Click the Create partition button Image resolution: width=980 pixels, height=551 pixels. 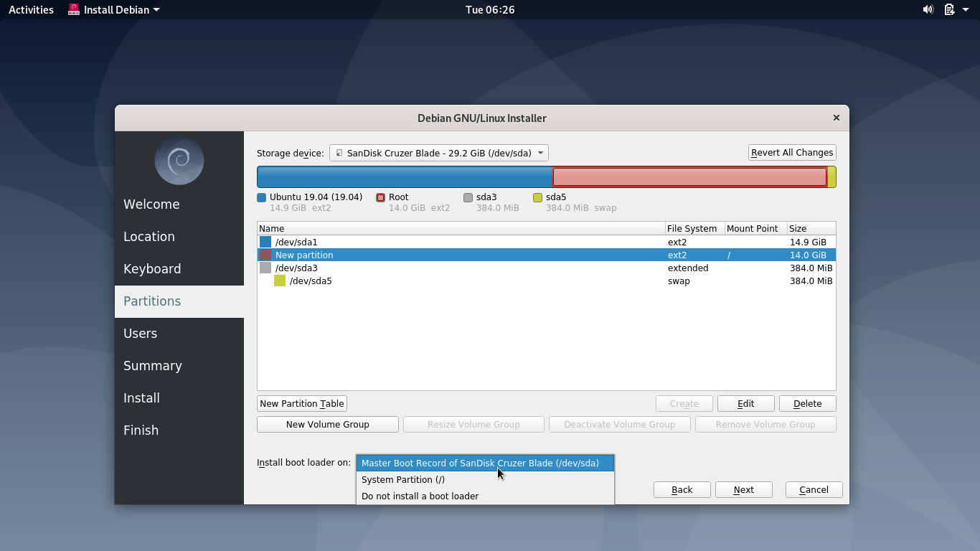[684, 404]
